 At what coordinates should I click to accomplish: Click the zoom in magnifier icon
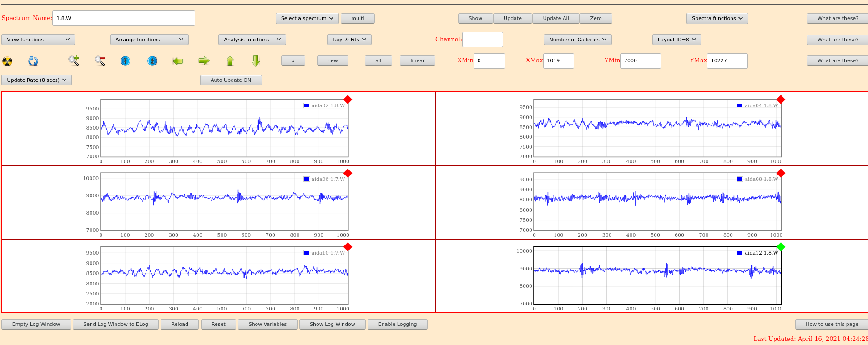tap(74, 60)
